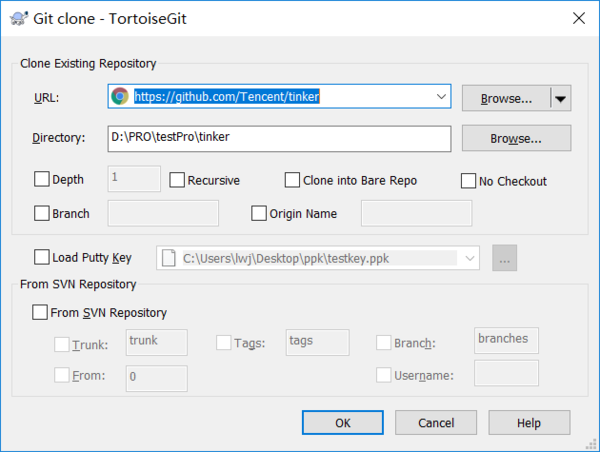Open the URL Browse button's arrow menu
Image resolution: width=600 pixels, height=452 pixels.
[x=561, y=99]
